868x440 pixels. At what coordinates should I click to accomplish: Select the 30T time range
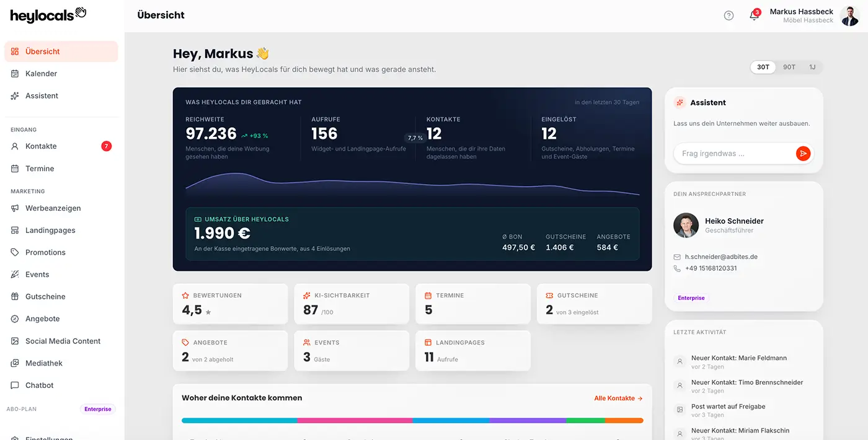tap(763, 67)
